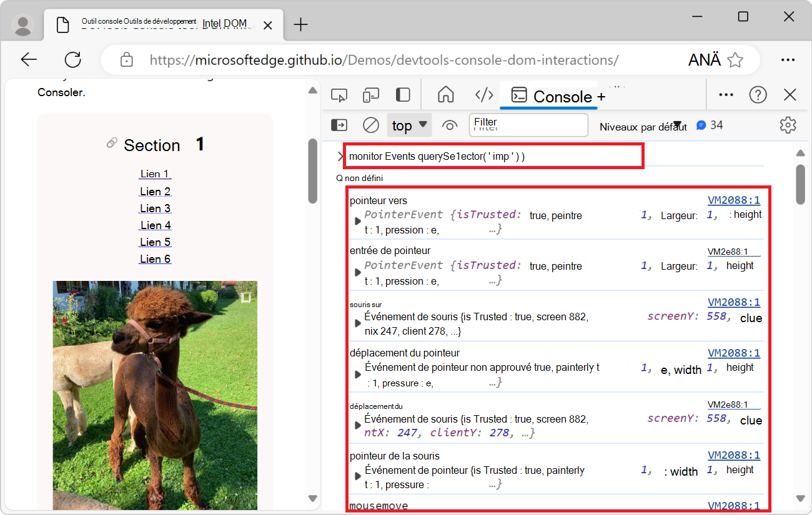Show the console sidebar
The image size is (812, 515).
(x=339, y=125)
